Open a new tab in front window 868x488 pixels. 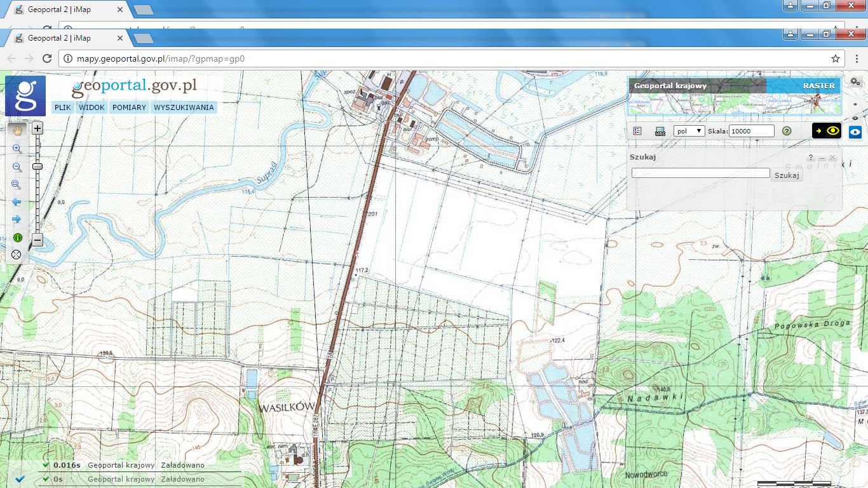pyautogui.click(x=144, y=39)
